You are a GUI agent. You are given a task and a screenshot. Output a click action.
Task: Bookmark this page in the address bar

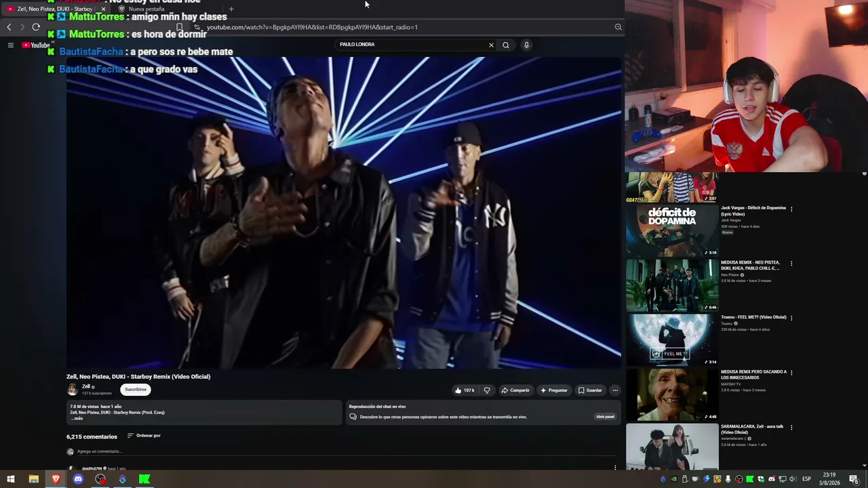(x=179, y=27)
